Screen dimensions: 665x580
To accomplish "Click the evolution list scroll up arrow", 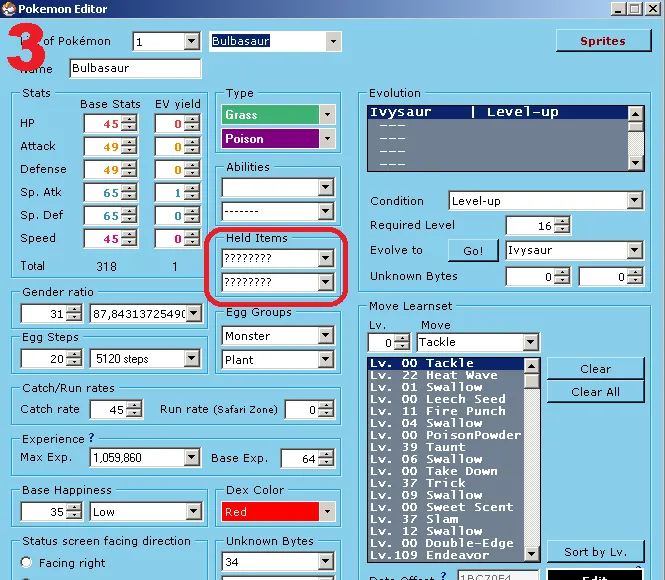I will tap(635, 114).
